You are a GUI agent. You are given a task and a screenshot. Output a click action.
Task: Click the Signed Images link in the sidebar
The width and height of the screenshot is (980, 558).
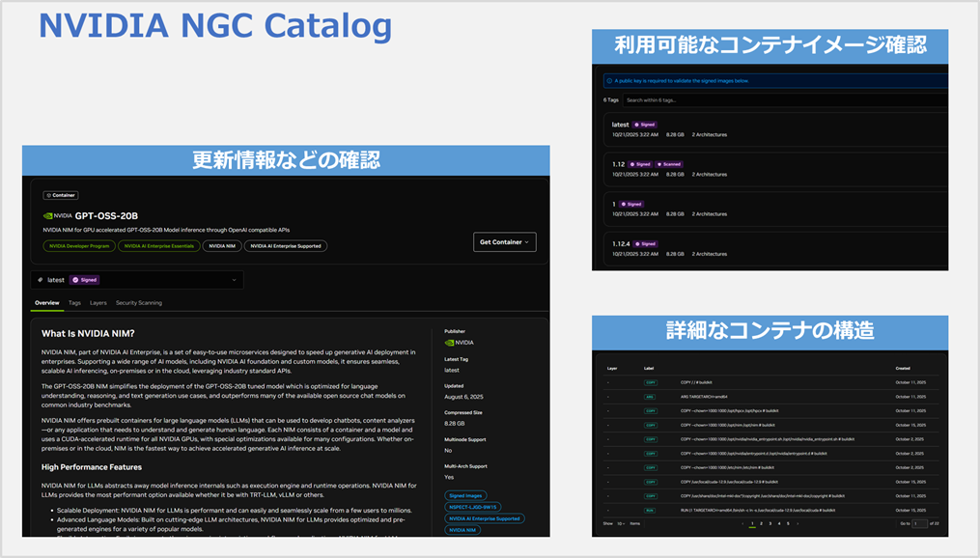466,495
